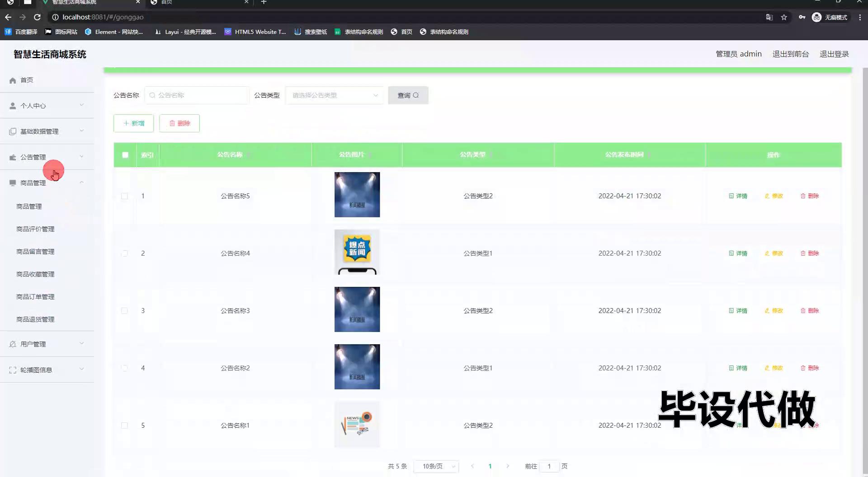Open the 爆点新闻 thumbnail for 公告名称4
Image resolution: width=868 pixels, height=477 pixels.
tap(357, 252)
